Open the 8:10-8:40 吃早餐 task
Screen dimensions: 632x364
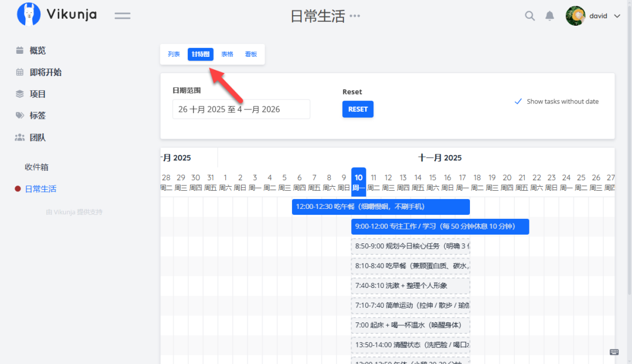411,266
